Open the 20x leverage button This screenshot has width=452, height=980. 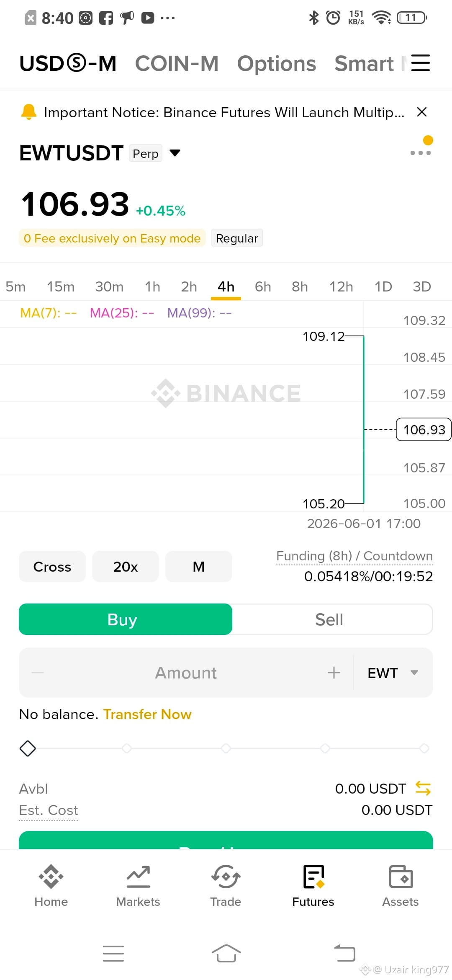126,567
